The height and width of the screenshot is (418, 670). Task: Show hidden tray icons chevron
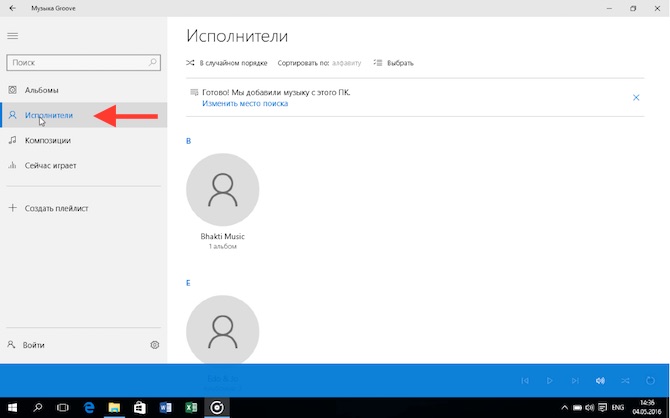tap(564, 408)
